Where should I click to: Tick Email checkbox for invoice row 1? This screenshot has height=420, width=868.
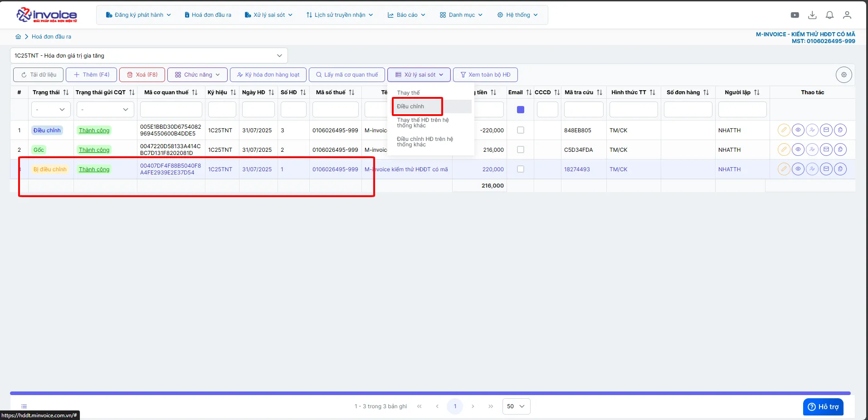(x=521, y=130)
